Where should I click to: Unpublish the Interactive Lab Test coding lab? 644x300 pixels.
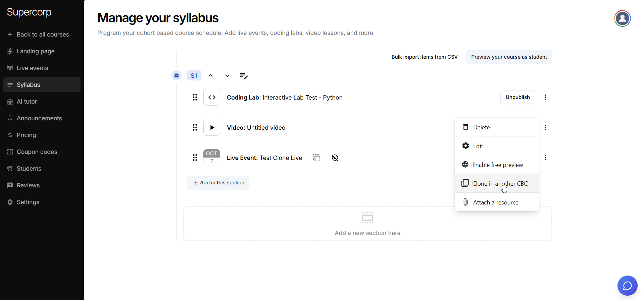click(517, 97)
